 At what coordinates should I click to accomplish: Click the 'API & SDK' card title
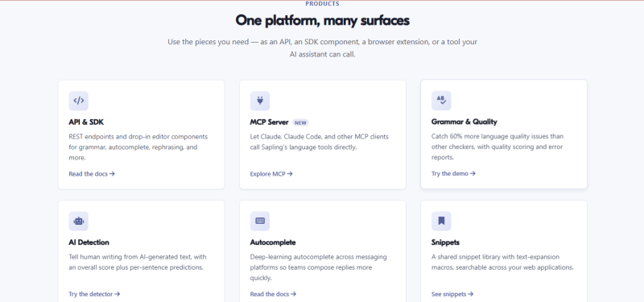[x=86, y=122]
